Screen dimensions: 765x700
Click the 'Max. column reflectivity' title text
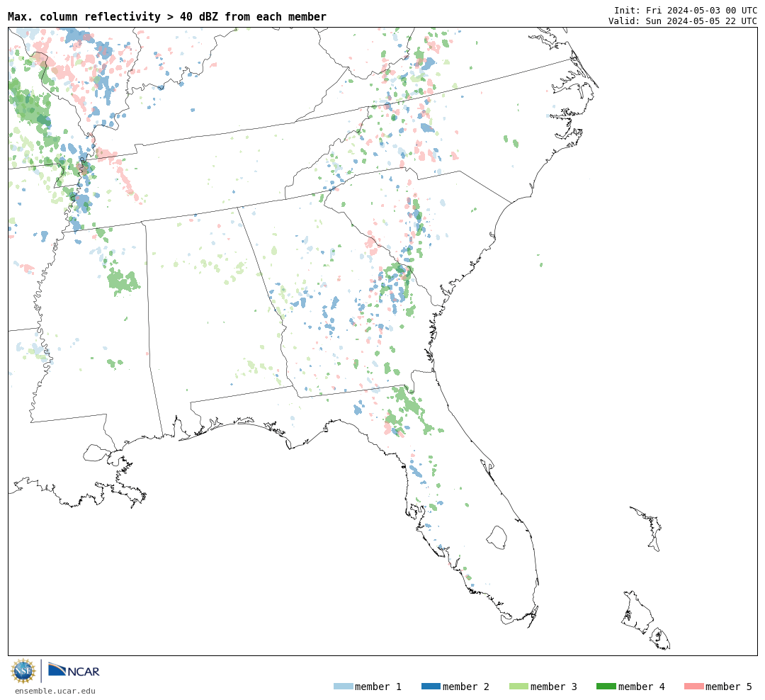tap(84, 16)
